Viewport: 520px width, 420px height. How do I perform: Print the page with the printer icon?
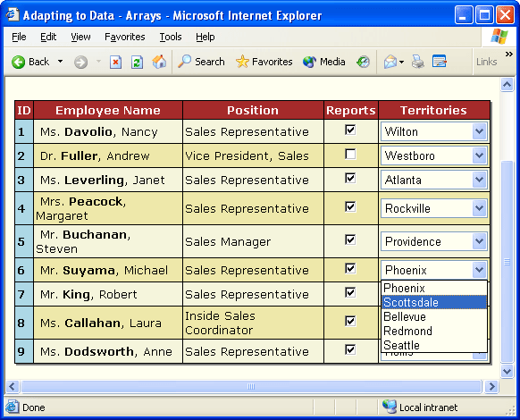click(418, 62)
